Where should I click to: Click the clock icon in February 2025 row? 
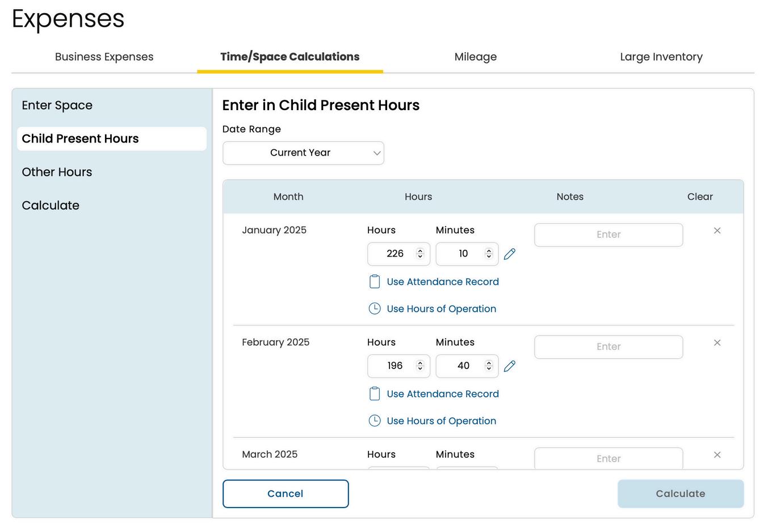coord(375,421)
